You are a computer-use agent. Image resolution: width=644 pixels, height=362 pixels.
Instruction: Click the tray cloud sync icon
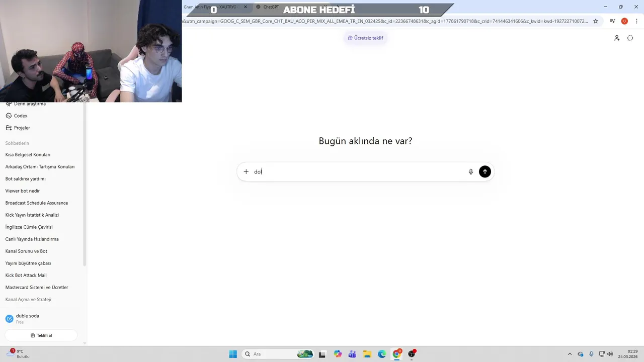coord(581,354)
